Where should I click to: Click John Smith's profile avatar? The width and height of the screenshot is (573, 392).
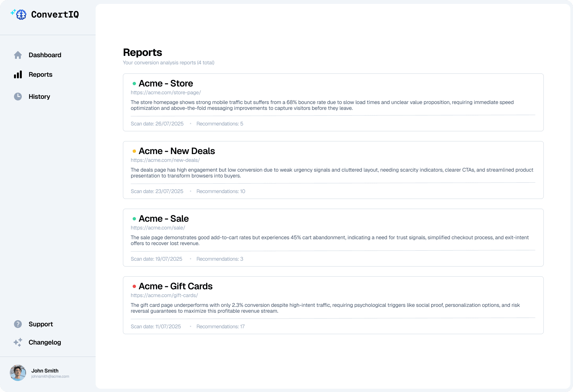18,373
